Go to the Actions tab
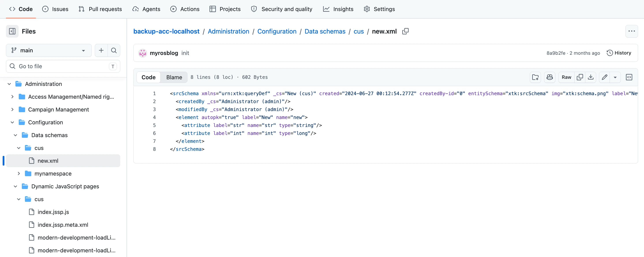 [185, 9]
